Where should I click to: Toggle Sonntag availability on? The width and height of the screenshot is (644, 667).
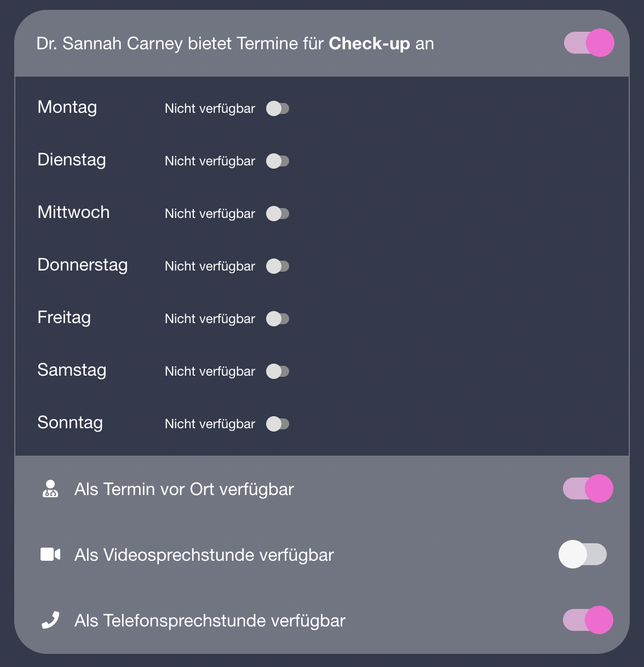click(x=278, y=424)
